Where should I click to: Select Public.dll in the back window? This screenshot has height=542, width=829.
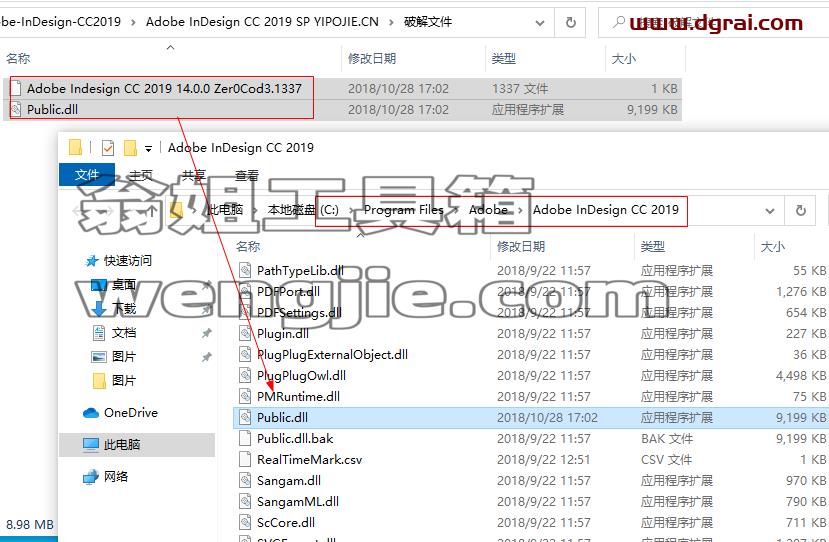tap(343, 109)
